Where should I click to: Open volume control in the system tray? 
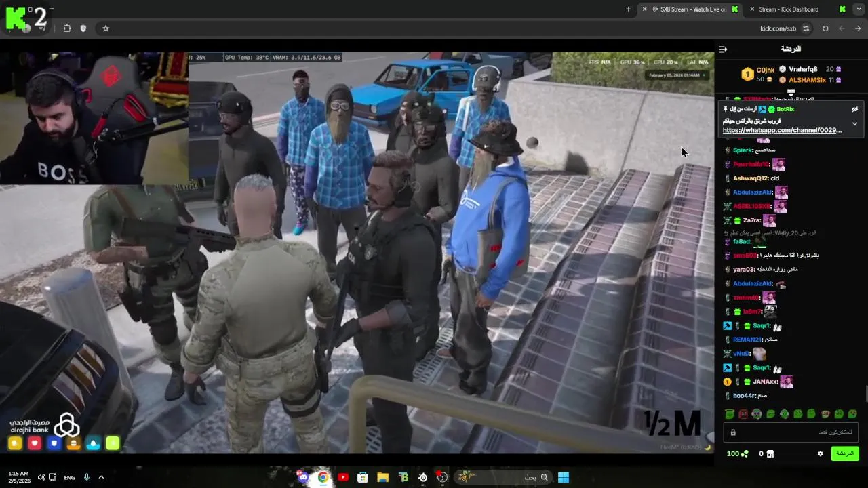(x=41, y=477)
